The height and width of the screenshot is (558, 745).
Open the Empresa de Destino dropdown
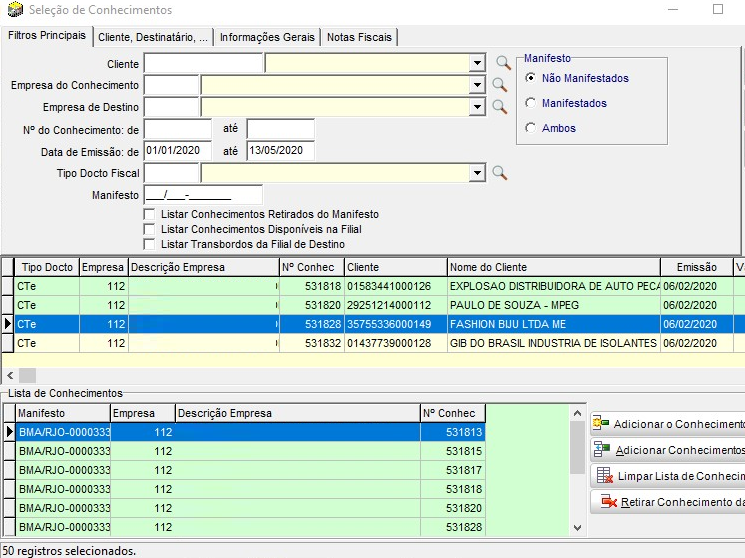(x=477, y=108)
